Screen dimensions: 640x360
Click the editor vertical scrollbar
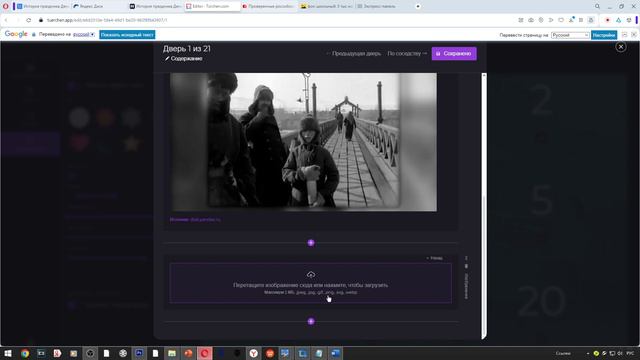pos(484,206)
